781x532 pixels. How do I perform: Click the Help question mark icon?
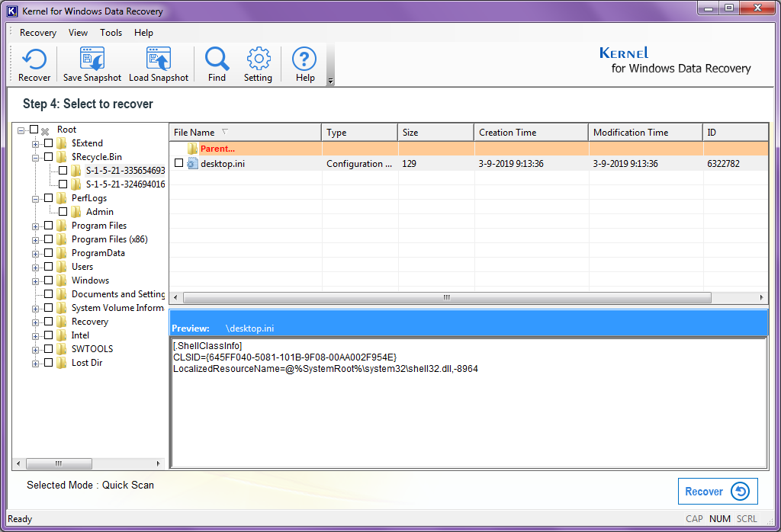point(304,59)
